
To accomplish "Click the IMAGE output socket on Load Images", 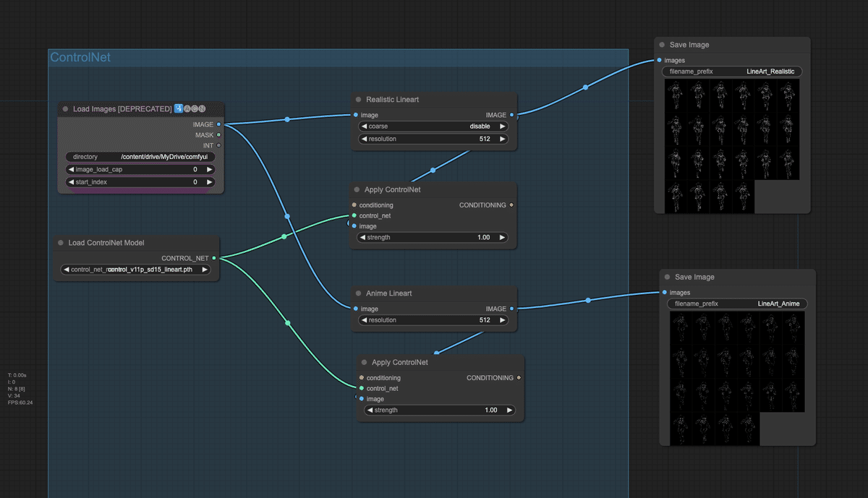I will pos(218,124).
